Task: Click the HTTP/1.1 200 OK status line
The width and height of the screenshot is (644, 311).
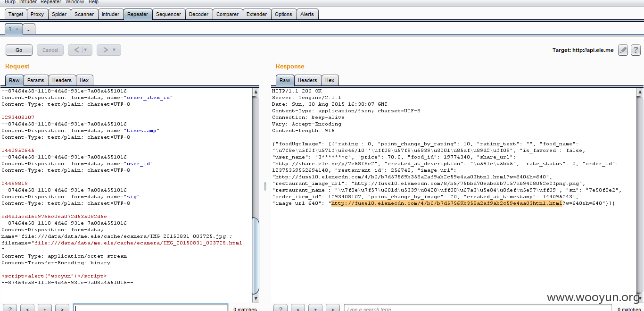Action: (297, 91)
